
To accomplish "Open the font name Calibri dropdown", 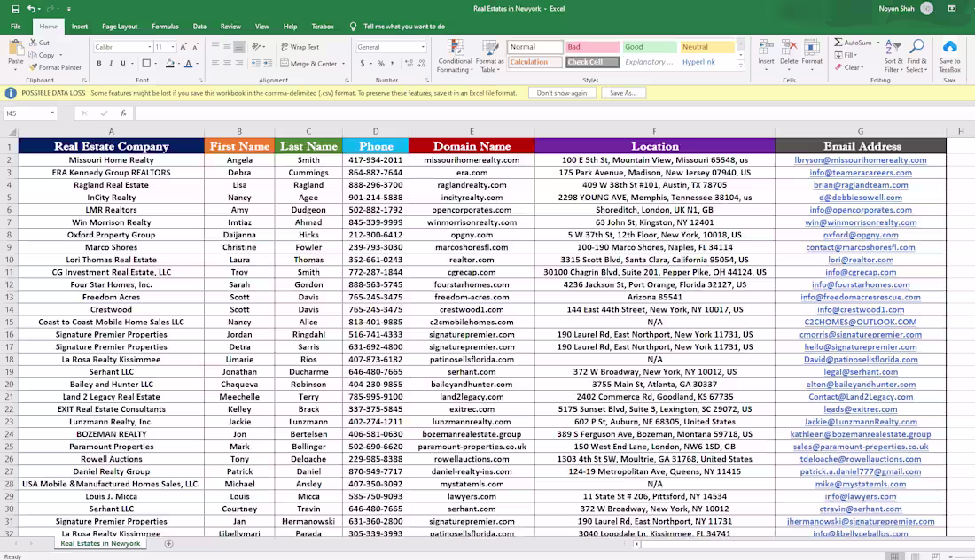I will (150, 47).
